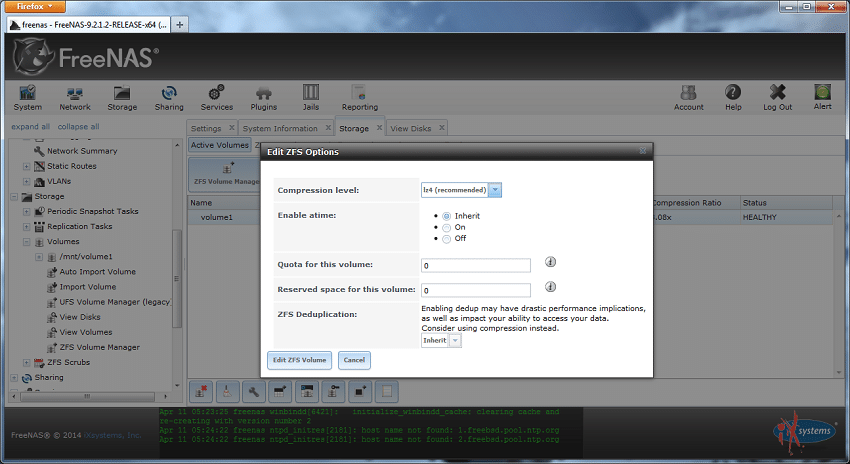Open View Disks in sidebar tree

click(80, 317)
